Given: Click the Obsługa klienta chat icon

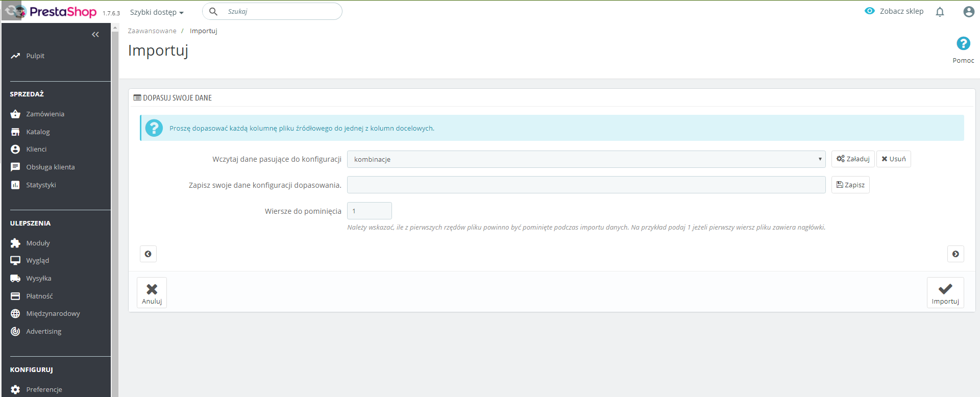Looking at the screenshot, I should (x=15, y=167).
